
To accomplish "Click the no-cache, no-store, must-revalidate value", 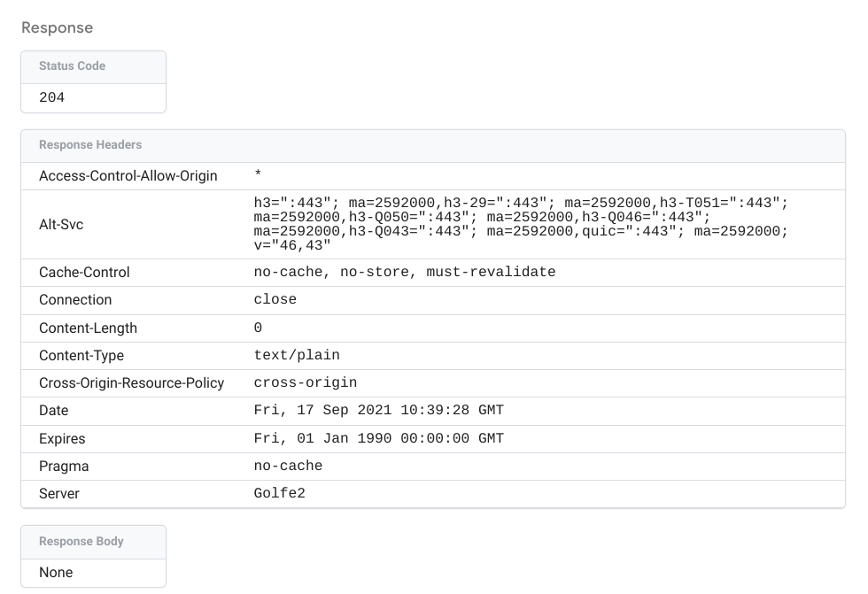I will [x=407, y=272].
